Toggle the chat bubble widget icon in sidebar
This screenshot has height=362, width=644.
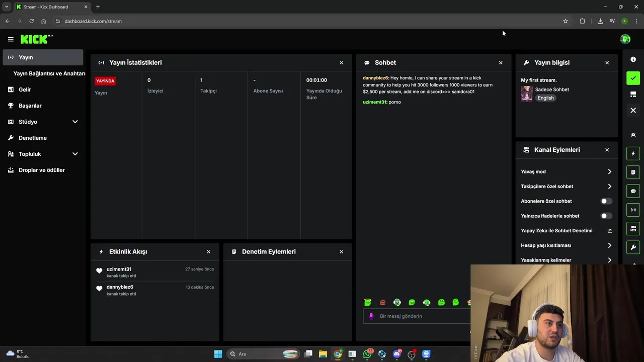click(x=633, y=191)
